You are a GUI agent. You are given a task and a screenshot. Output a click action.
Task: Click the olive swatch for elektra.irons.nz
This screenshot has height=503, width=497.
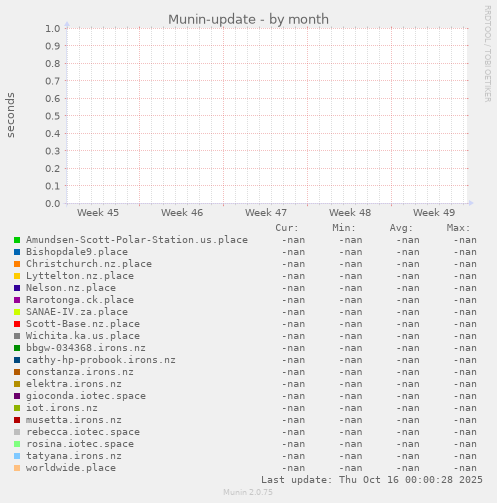[x=17, y=384]
